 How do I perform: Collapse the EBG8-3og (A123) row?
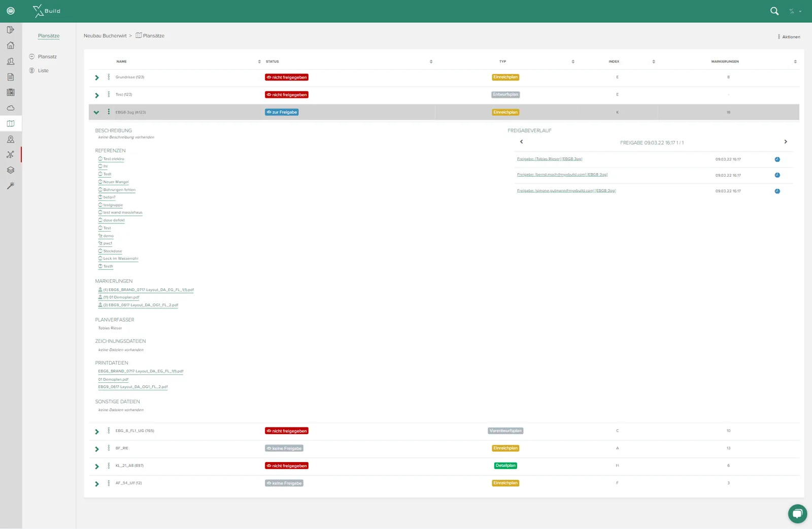96,112
